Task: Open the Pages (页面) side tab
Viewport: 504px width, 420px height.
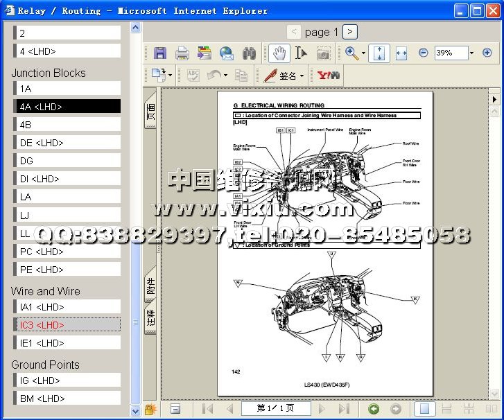Action: point(150,110)
